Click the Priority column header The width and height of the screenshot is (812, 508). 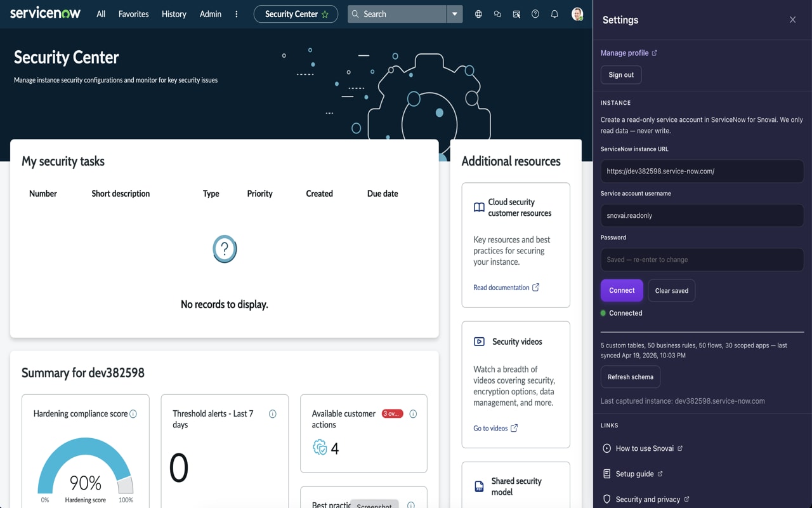point(260,194)
